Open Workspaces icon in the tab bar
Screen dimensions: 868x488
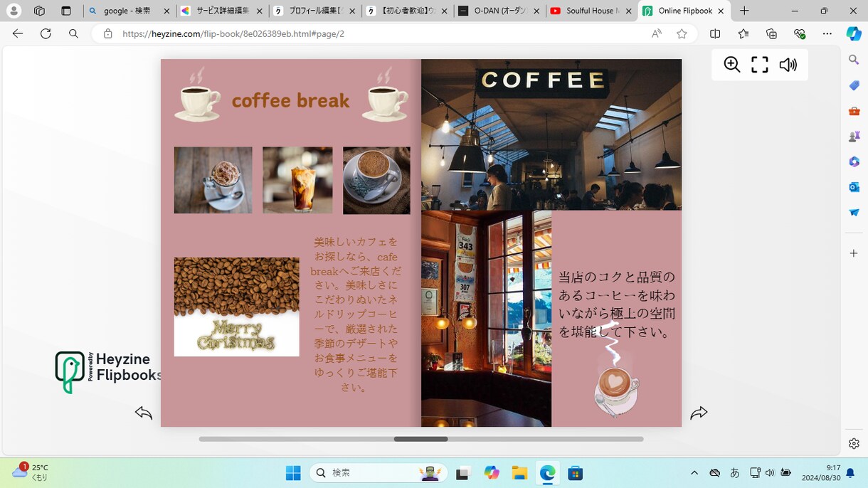click(39, 11)
